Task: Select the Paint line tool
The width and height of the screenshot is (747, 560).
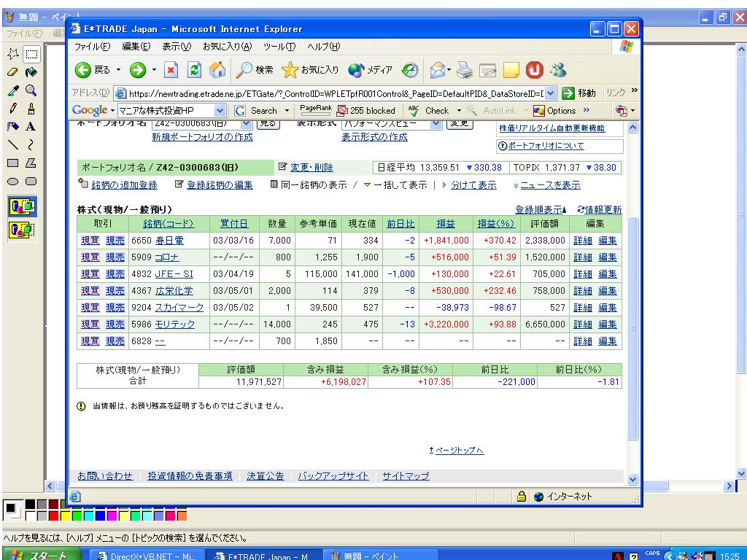Action: pos(13,145)
